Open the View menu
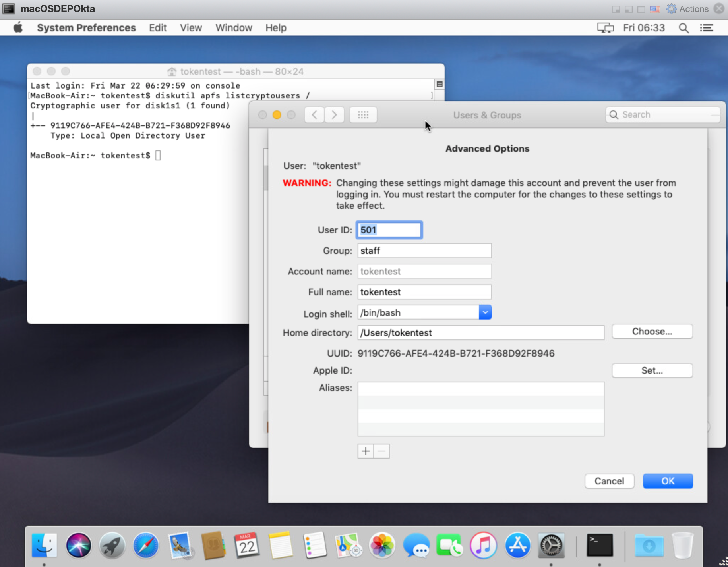The image size is (728, 567). coord(191,28)
